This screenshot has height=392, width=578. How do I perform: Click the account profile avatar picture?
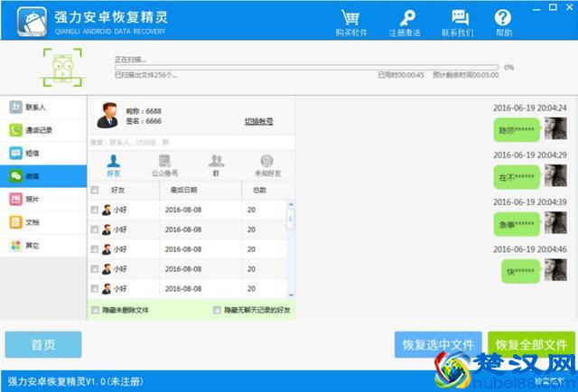pos(107,116)
